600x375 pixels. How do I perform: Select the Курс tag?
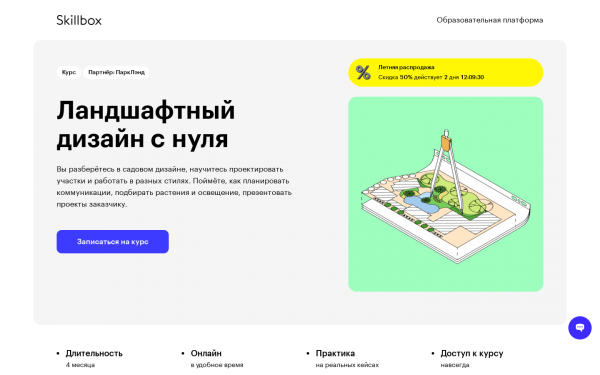(69, 72)
